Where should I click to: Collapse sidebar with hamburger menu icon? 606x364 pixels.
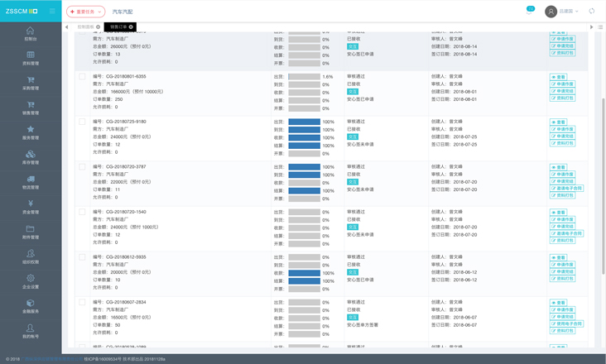pos(52,12)
